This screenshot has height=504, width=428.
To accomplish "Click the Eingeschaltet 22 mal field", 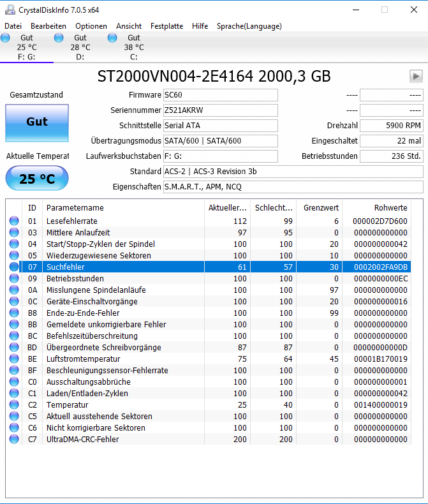I will click(392, 141).
